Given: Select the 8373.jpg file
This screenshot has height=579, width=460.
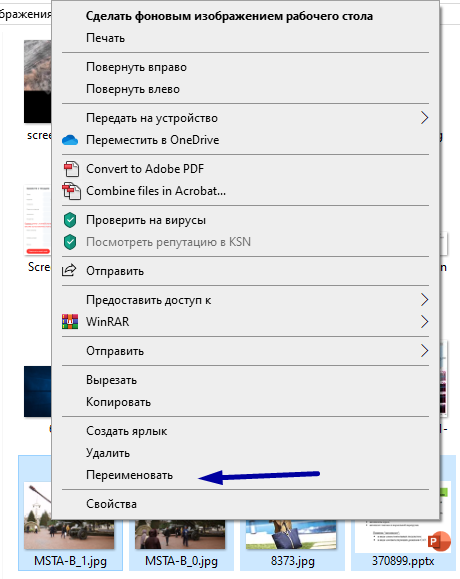Looking at the screenshot, I should 293,561.
